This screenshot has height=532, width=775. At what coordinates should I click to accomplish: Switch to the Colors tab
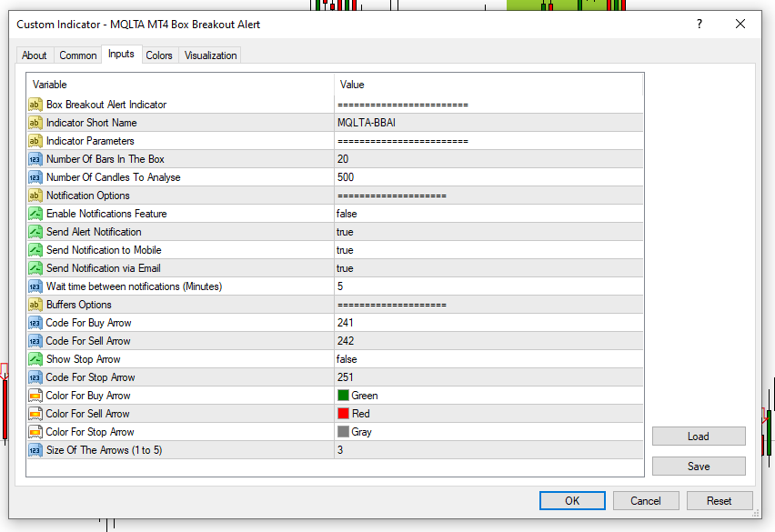[x=159, y=55]
